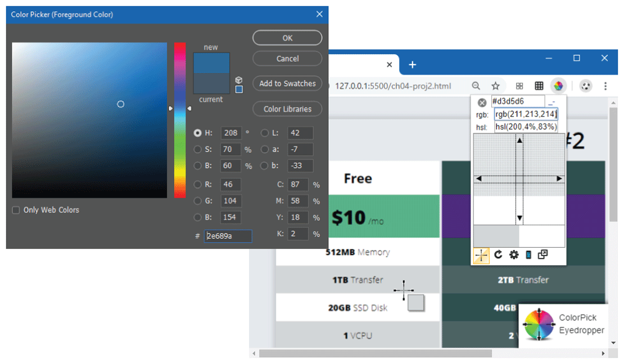This screenshot has height=364, width=624.
Task: Open ColorPick options gear icon
Action: pos(514,254)
